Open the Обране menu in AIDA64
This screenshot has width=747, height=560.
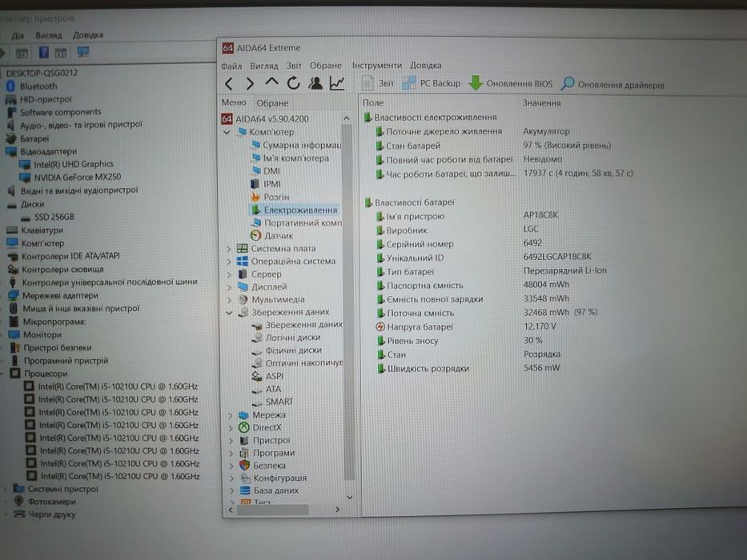tap(326, 66)
